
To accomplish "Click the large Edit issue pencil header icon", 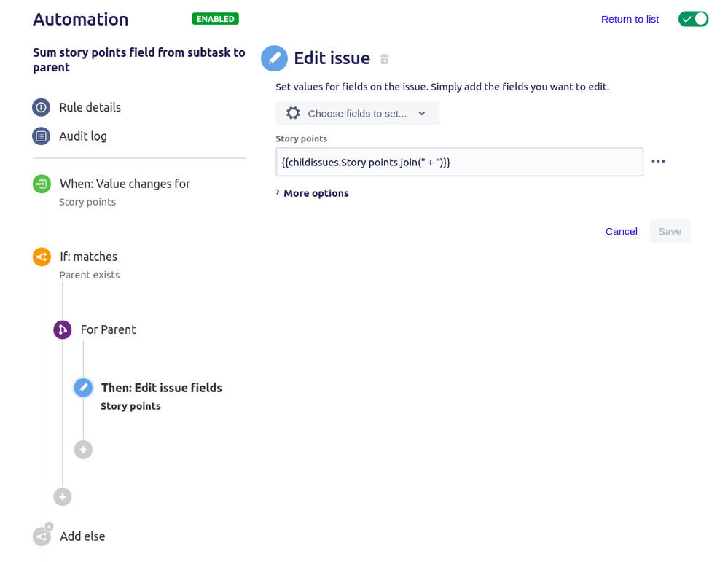I will pos(275,58).
